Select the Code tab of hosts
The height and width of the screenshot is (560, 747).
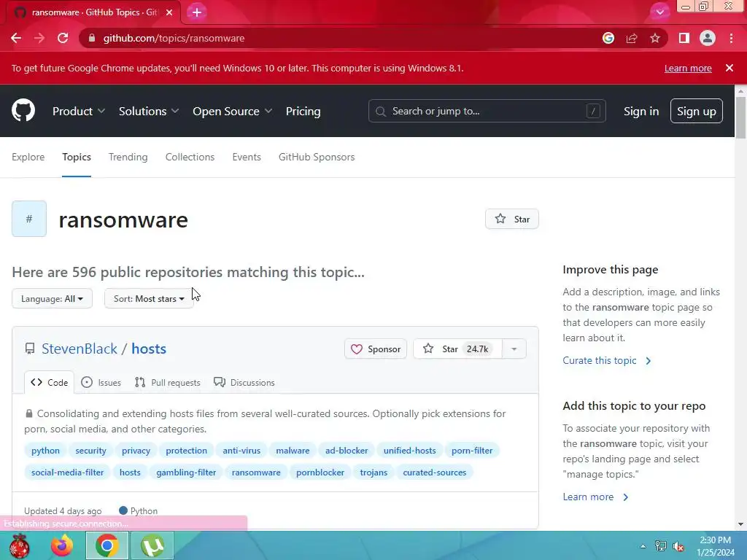[x=49, y=382]
